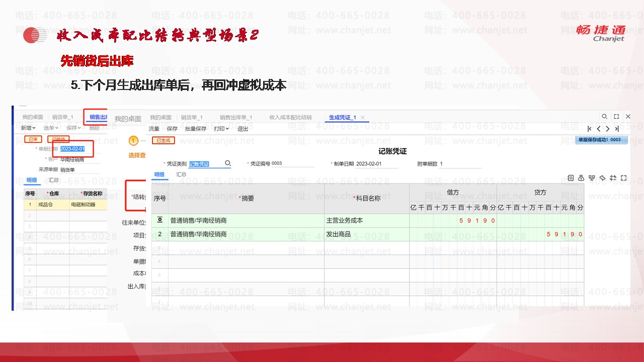This screenshot has height=362, width=644.
Task: Click the 主营业务成本 account cell
Action: pyautogui.click(x=366, y=221)
